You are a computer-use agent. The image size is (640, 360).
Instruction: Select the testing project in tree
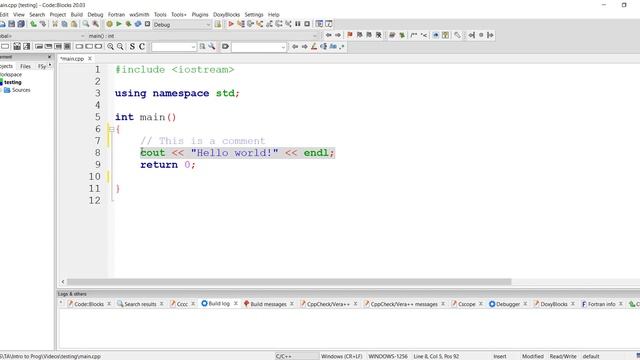[13, 82]
